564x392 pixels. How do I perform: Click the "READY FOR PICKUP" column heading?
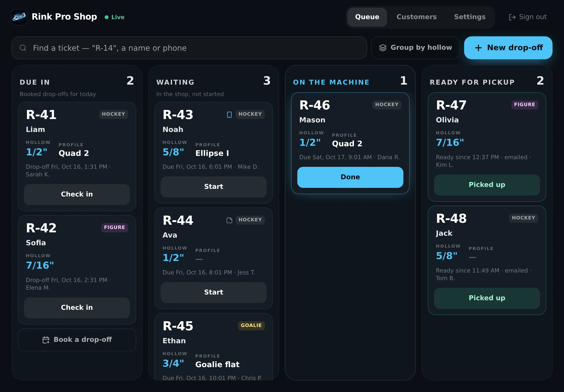[x=472, y=82]
